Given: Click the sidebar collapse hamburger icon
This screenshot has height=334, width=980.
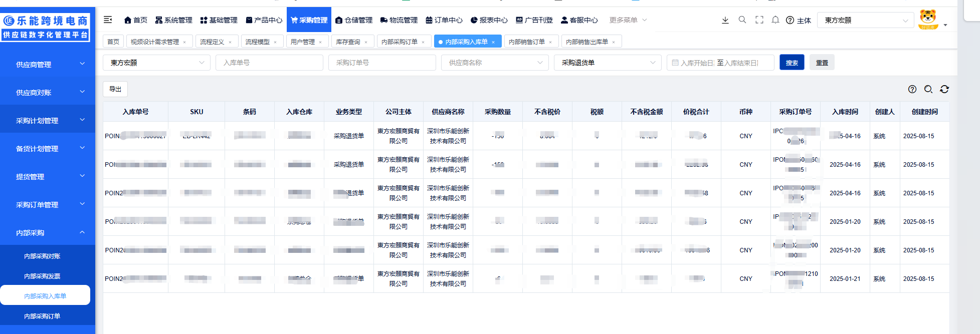Looking at the screenshot, I should pos(108,20).
